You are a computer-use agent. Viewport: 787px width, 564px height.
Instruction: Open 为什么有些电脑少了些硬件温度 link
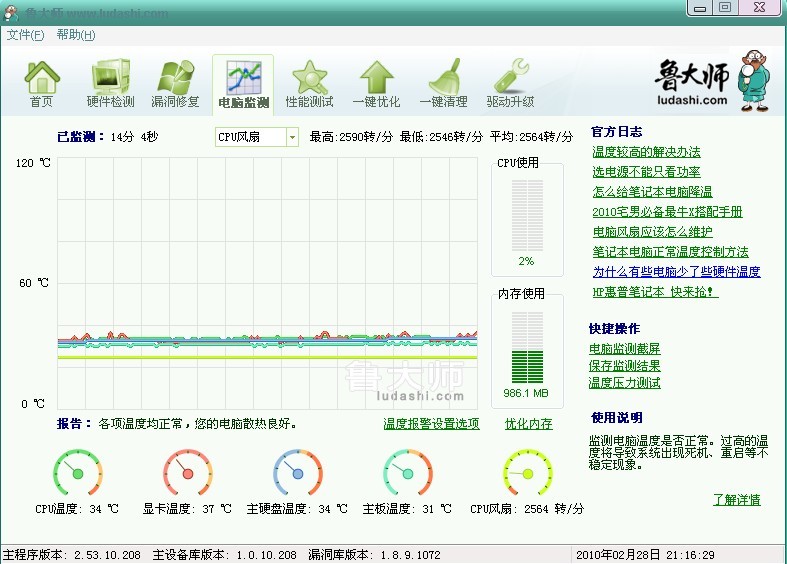677,272
